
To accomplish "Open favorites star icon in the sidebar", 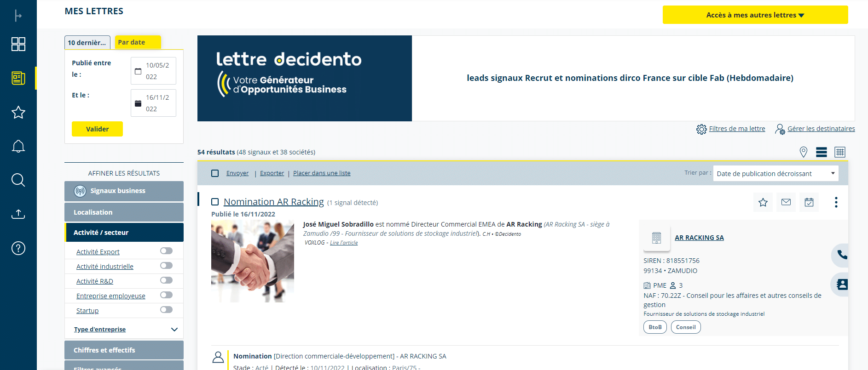I will point(18,112).
